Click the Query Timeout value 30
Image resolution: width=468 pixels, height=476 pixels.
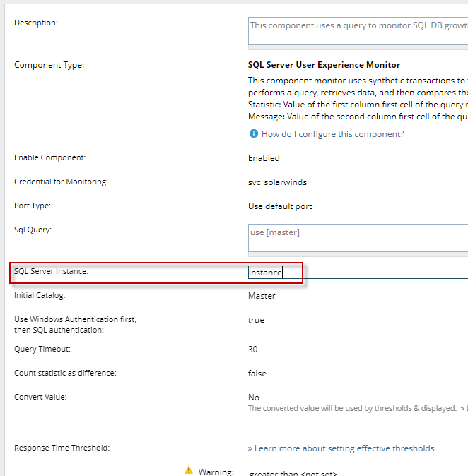[252, 350]
